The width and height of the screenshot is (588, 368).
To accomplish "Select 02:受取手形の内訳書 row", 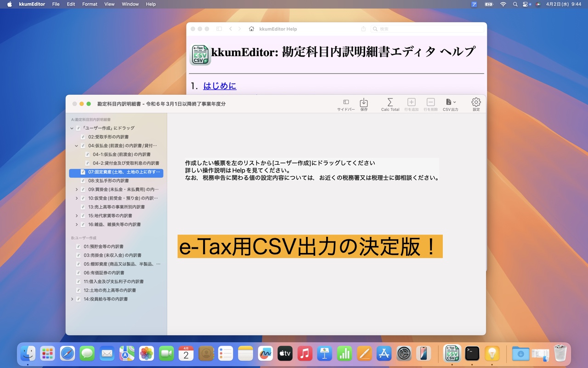I will coord(116,137).
